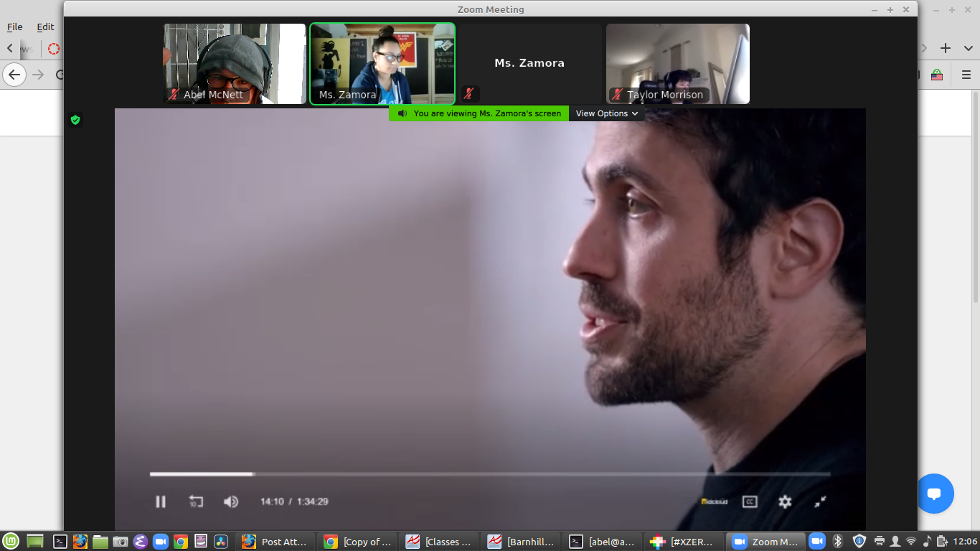
Task: Click the green encryption shield icon
Action: coord(75,120)
